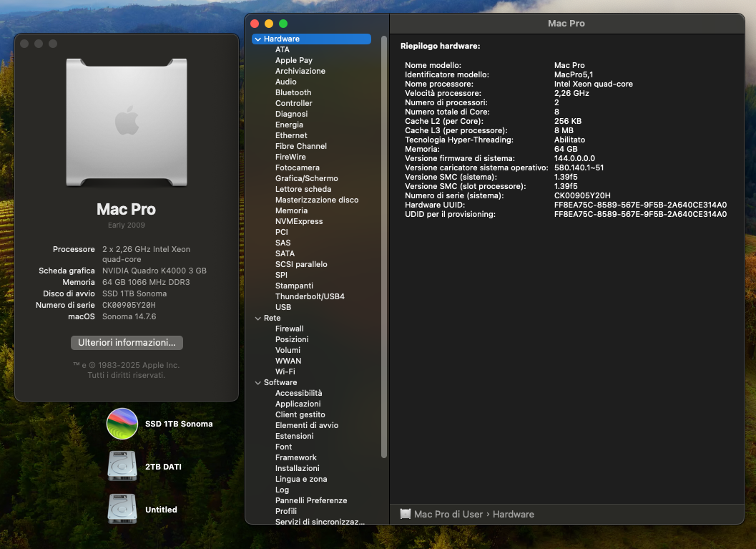Select Volumi under Rete

pos(288,350)
